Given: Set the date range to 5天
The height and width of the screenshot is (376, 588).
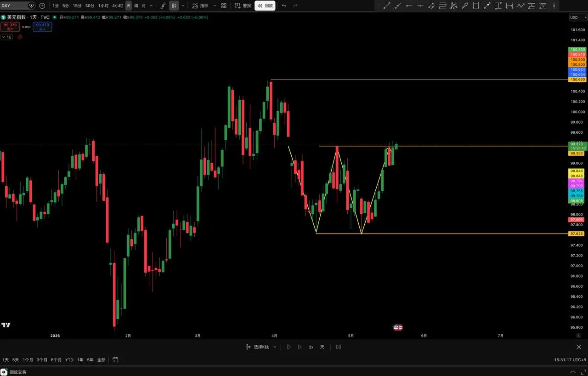Looking at the screenshot, I should click(x=16, y=360).
